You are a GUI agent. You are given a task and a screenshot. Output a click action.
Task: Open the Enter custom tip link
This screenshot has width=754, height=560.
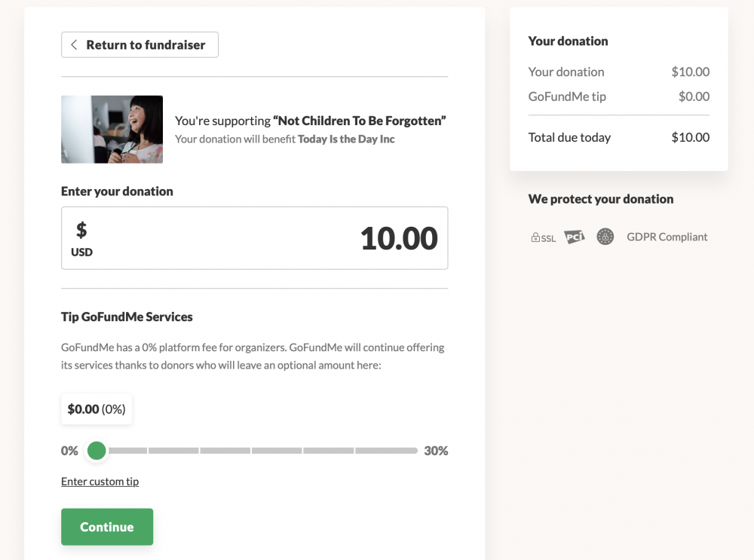click(x=100, y=482)
